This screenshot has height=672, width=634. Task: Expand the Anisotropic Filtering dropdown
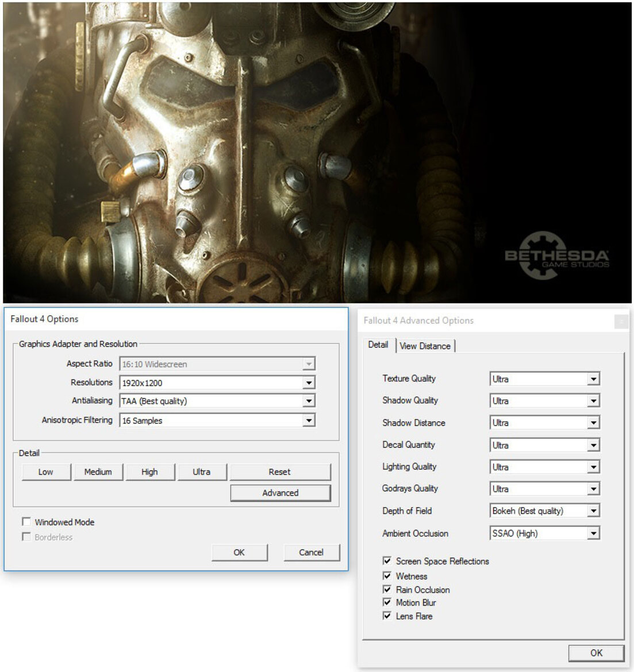pyautogui.click(x=217, y=420)
